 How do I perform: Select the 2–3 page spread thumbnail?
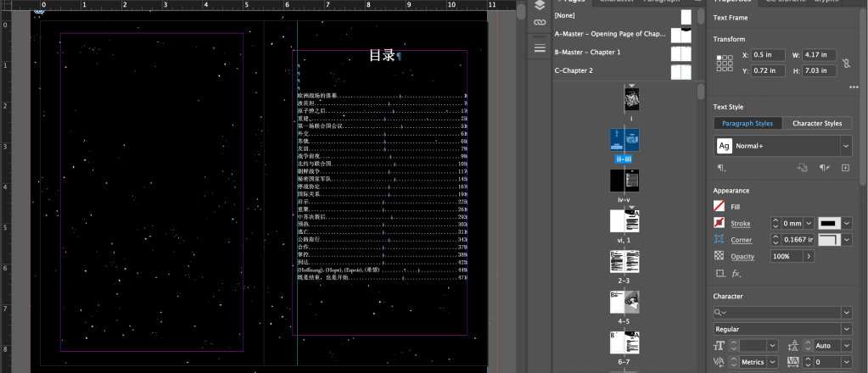click(624, 261)
